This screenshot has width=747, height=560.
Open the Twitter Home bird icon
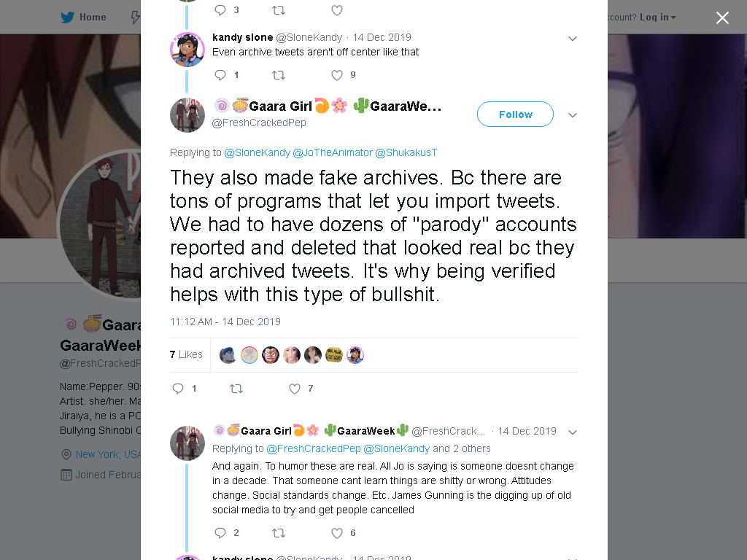pyautogui.click(x=67, y=17)
